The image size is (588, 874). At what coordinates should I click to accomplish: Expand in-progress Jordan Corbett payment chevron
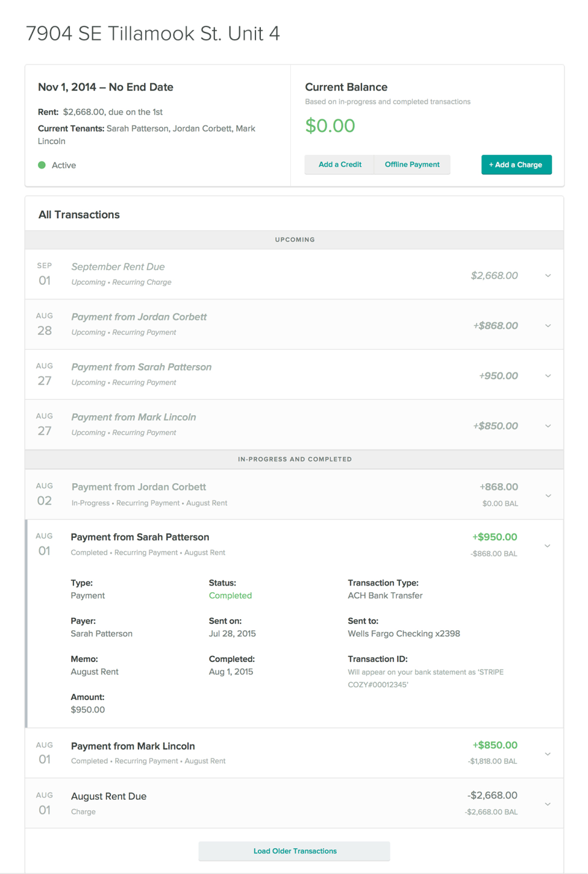[x=548, y=495]
